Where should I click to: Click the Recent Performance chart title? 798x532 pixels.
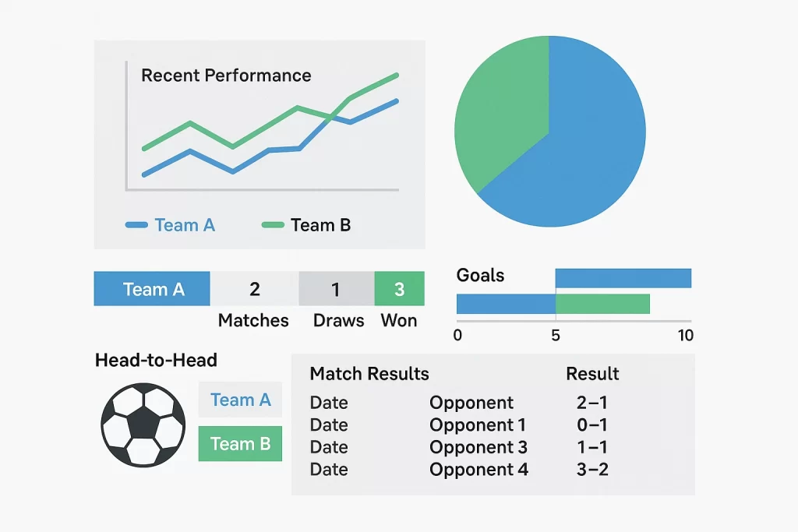tap(226, 76)
